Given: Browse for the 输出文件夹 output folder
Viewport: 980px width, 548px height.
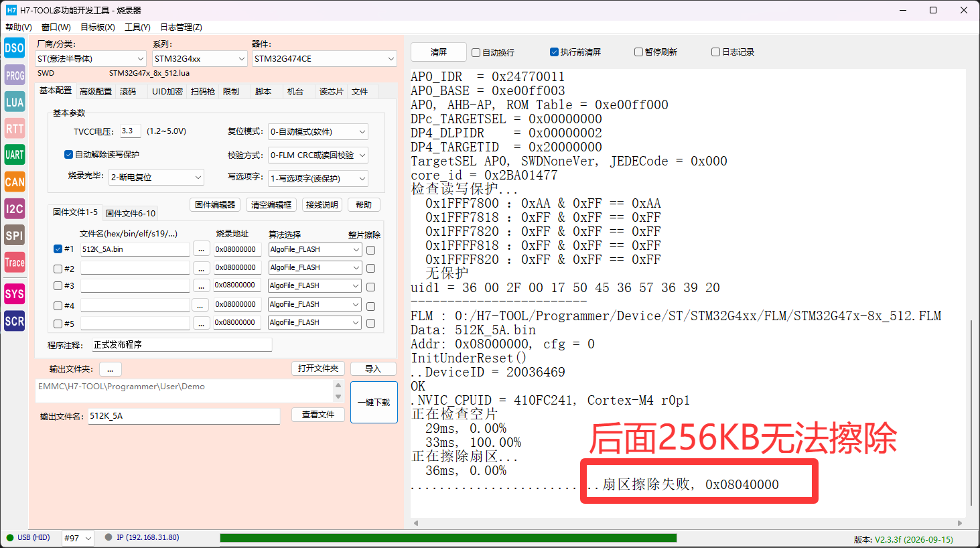Looking at the screenshot, I should 110,369.
